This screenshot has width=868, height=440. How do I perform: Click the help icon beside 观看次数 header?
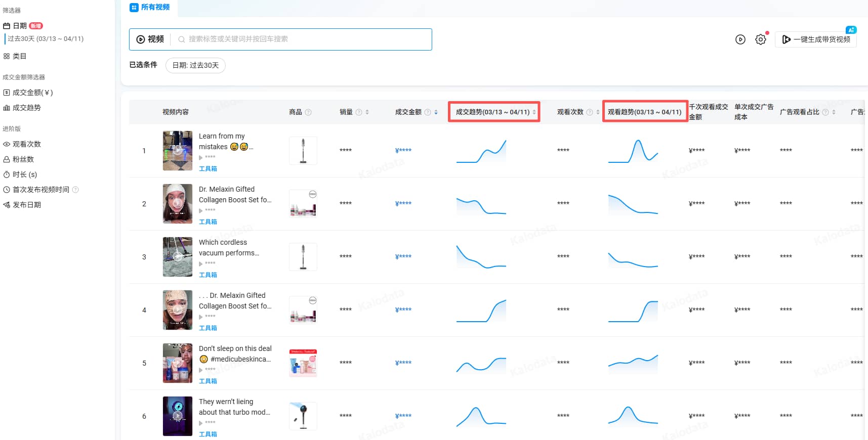(x=589, y=112)
